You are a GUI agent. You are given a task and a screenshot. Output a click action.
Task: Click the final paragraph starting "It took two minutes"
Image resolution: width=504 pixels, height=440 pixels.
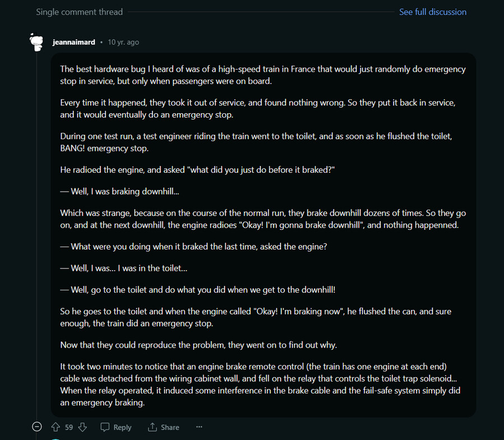260,384
